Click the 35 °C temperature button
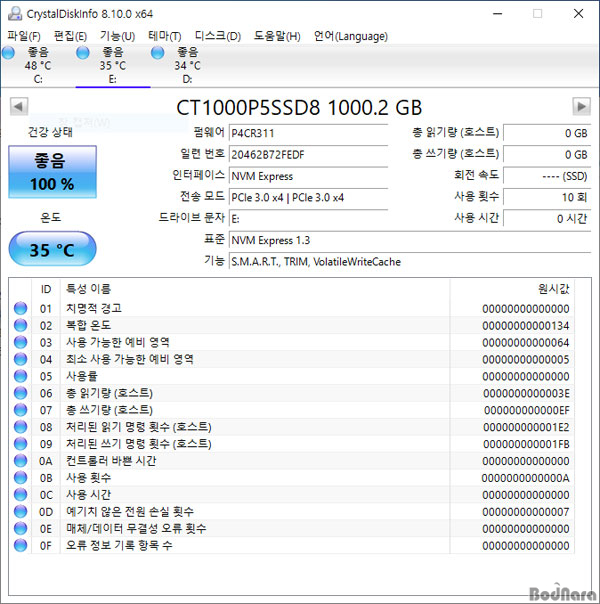Viewport: 600px width, 604px height. (x=52, y=249)
